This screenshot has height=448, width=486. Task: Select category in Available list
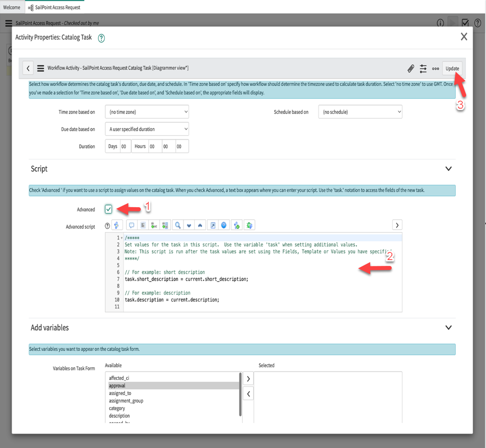click(x=117, y=408)
